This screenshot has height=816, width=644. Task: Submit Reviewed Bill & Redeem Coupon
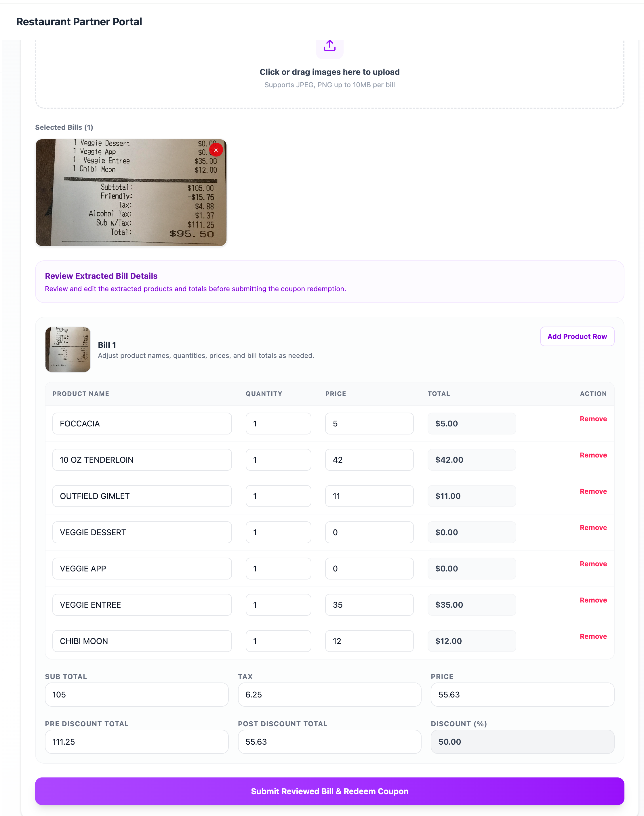(329, 791)
